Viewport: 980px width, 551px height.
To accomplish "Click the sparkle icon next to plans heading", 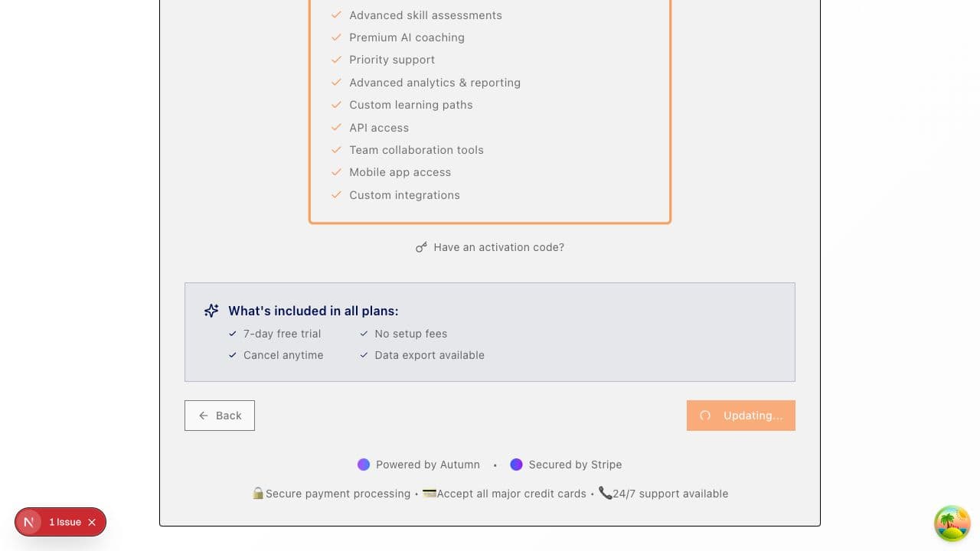I will [x=211, y=311].
